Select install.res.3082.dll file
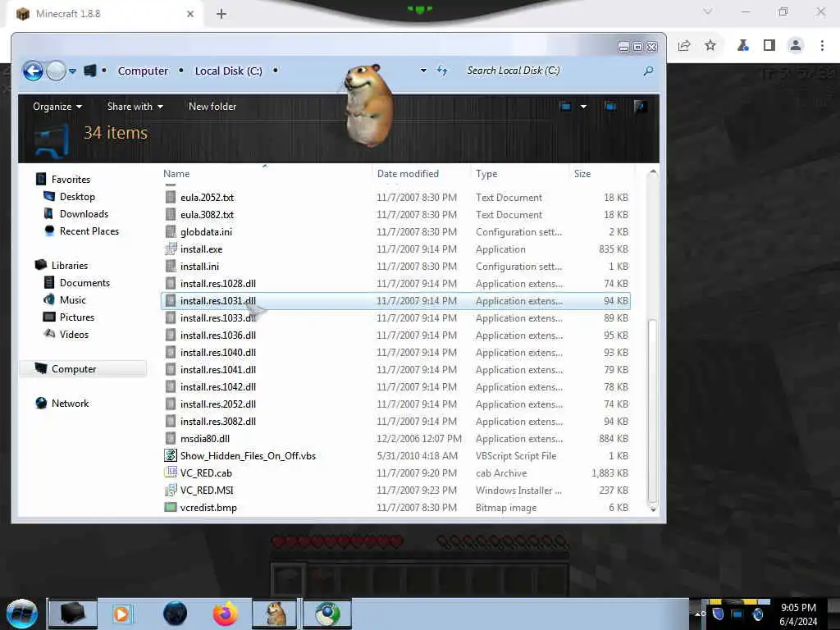Image resolution: width=840 pixels, height=630 pixels. pyautogui.click(x=218, y=421)
